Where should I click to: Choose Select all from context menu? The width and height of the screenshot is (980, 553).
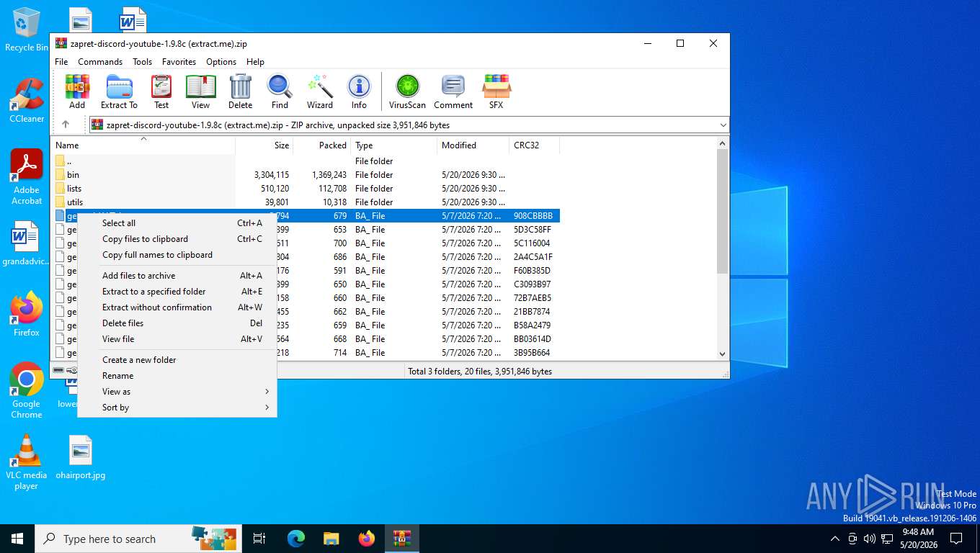pos(177,223)
